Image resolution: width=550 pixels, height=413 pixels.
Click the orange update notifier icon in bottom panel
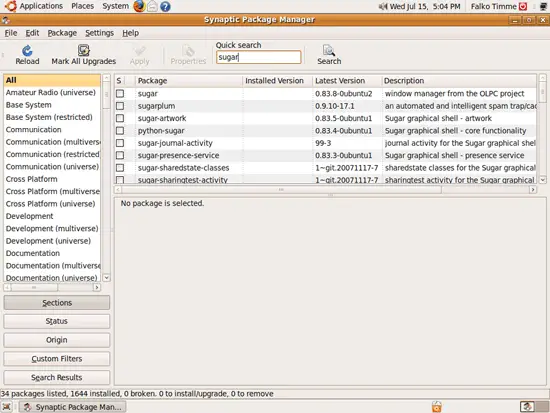(x=436, y=407)
